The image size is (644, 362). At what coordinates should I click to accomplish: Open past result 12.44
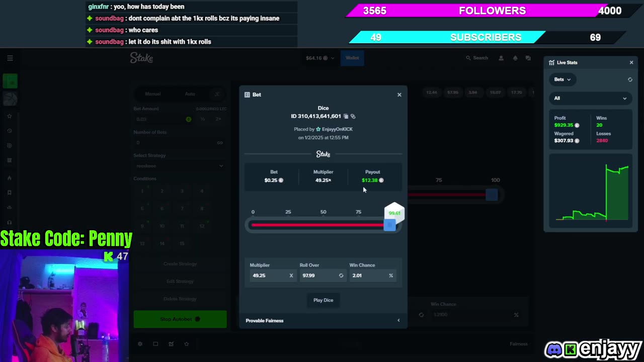[x=432, y=93]
